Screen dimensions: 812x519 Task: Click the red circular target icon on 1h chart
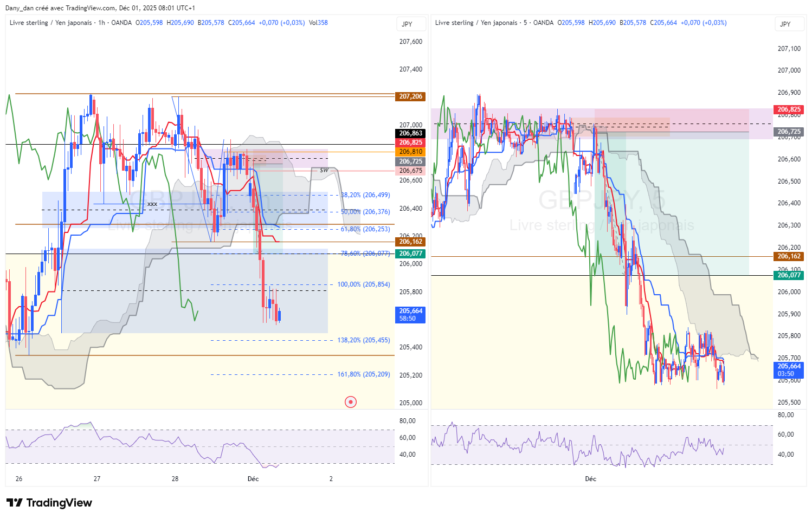(351, 402)
